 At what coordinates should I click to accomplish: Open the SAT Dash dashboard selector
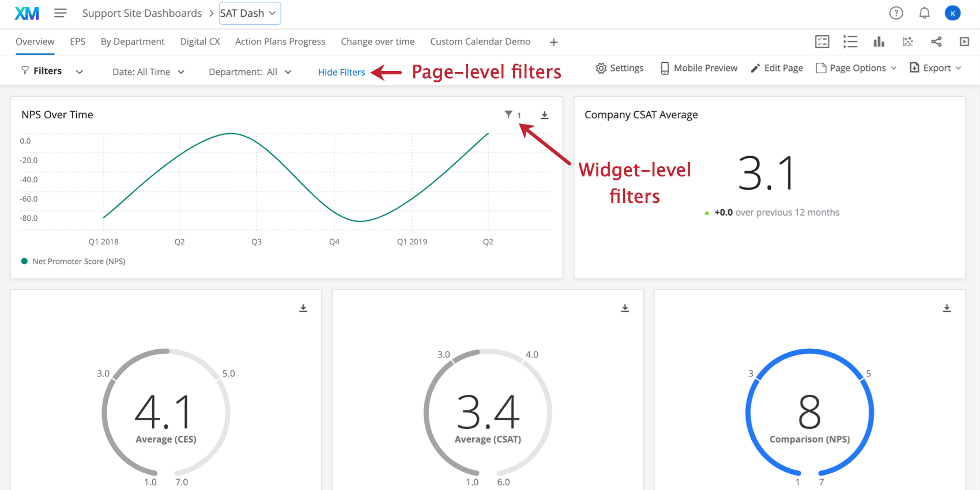point(250,13)
